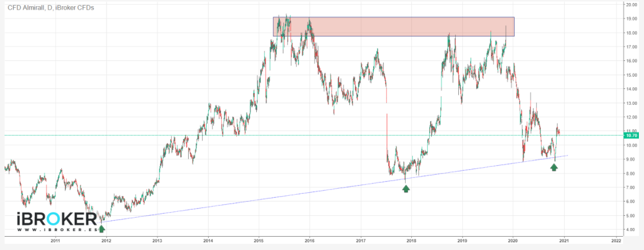Viewport: 644px width, 250px height.
Task: Select 2021 on the time axis
Action: click(x=564, y=240)
